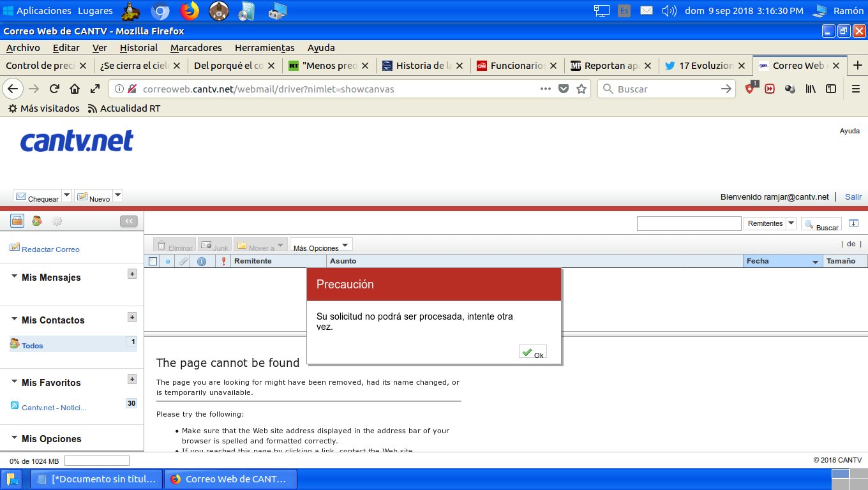Screen dimensions: 868x490
Task: Launch Firefox from the top panel
Action: click(189, 11)
